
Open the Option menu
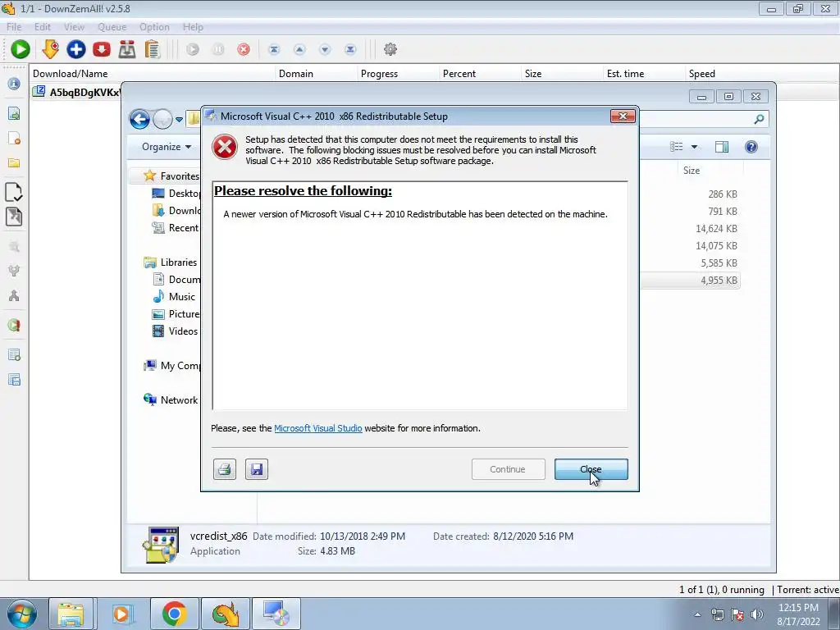[x=154, y=27]
